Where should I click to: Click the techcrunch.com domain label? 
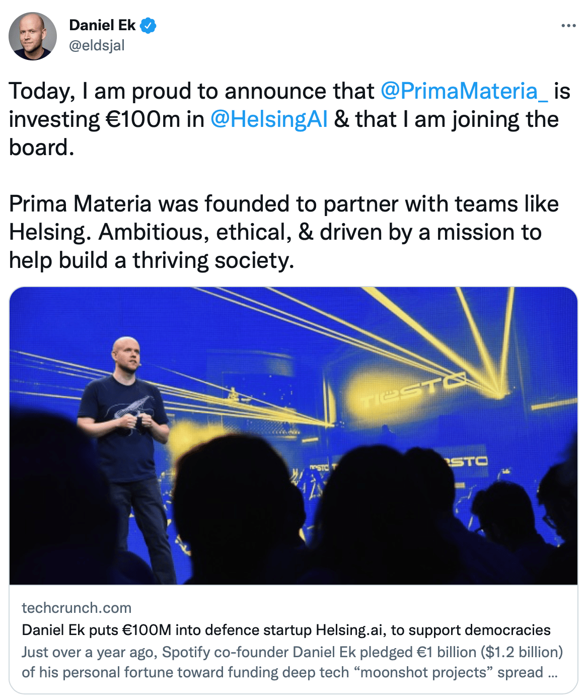click(x=77, y=608)
